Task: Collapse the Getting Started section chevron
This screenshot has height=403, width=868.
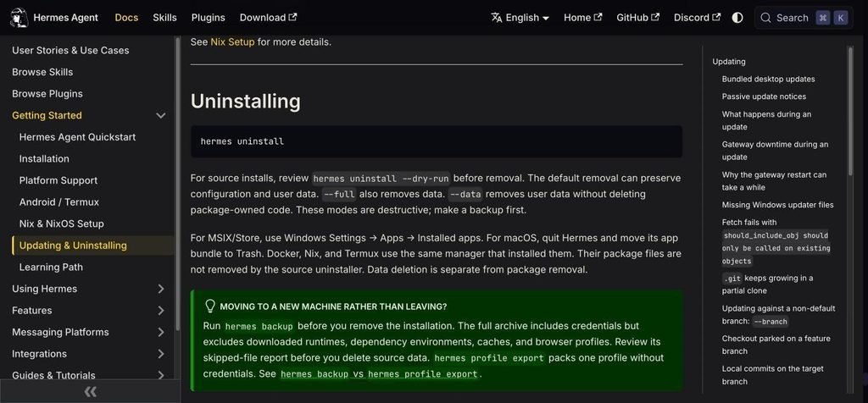Action: (160, 115)
